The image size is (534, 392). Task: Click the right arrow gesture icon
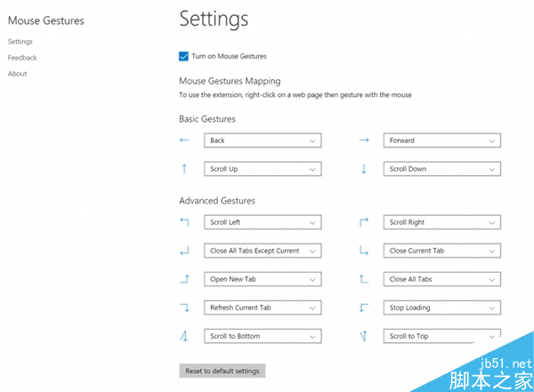click(364, 140)
